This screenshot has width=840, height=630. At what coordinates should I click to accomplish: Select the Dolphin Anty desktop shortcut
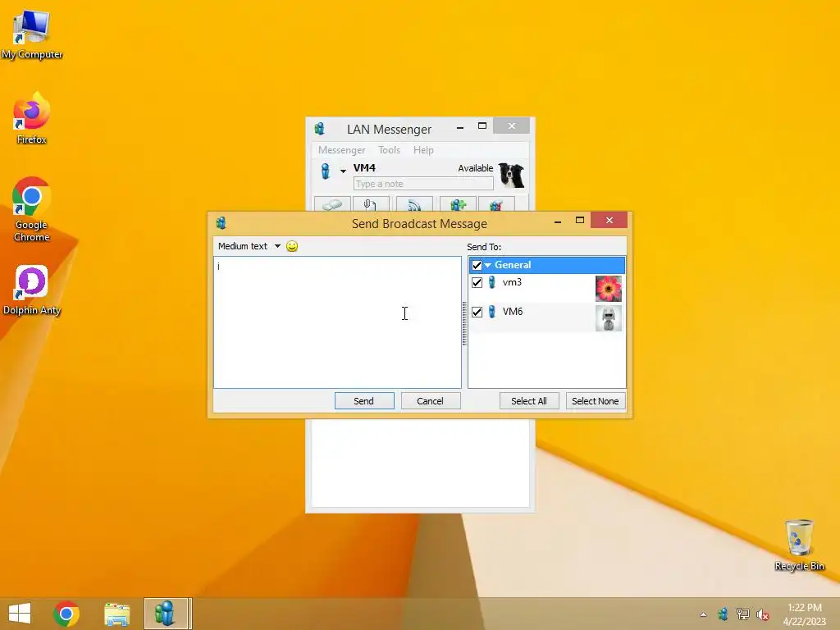click(32, 290)
